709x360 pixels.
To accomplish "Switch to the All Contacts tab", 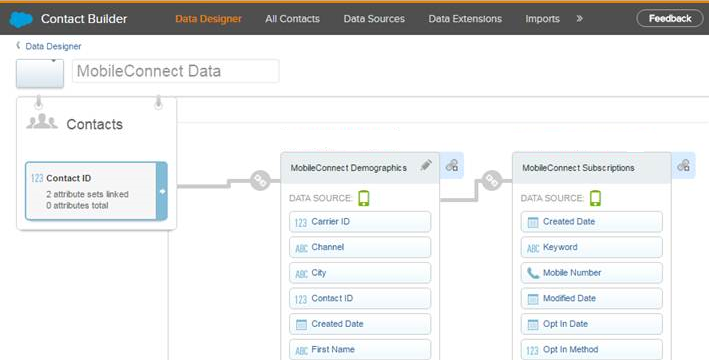I will (x=293, y=19).
